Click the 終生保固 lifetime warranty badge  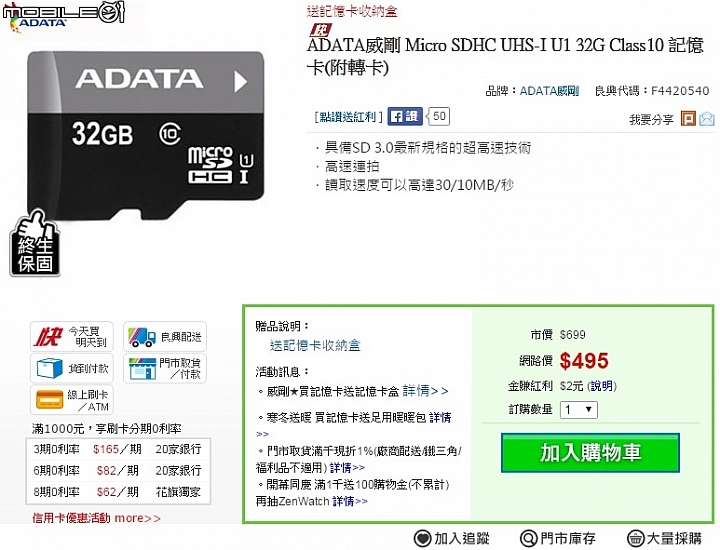[35, 243]
